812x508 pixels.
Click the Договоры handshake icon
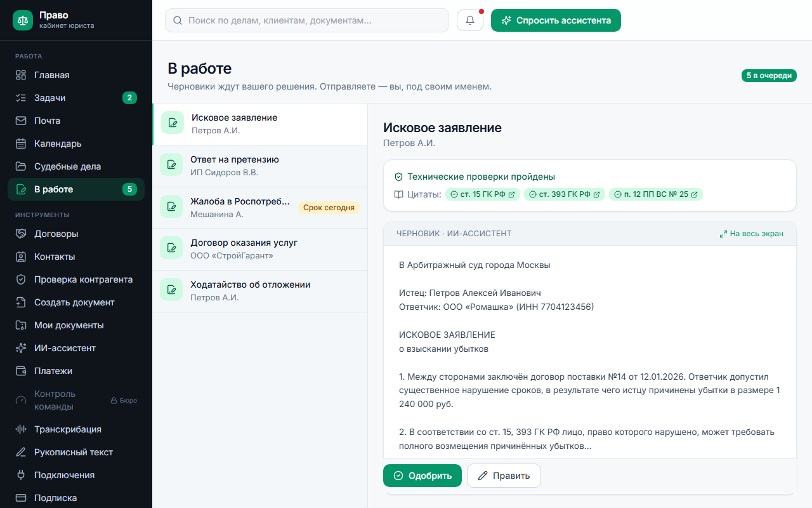tap(21, 234)
